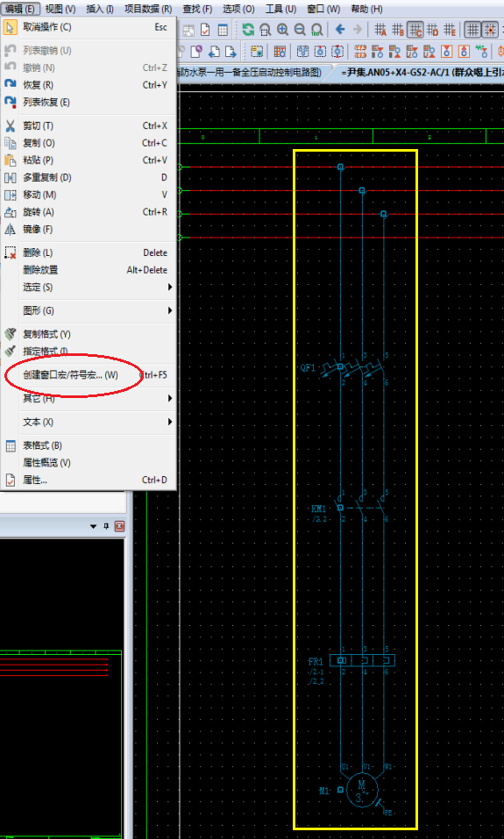Select the QF1 circuit breaker symbol
Viewport: 504px width, 839px height.
(x=353, y=369)
